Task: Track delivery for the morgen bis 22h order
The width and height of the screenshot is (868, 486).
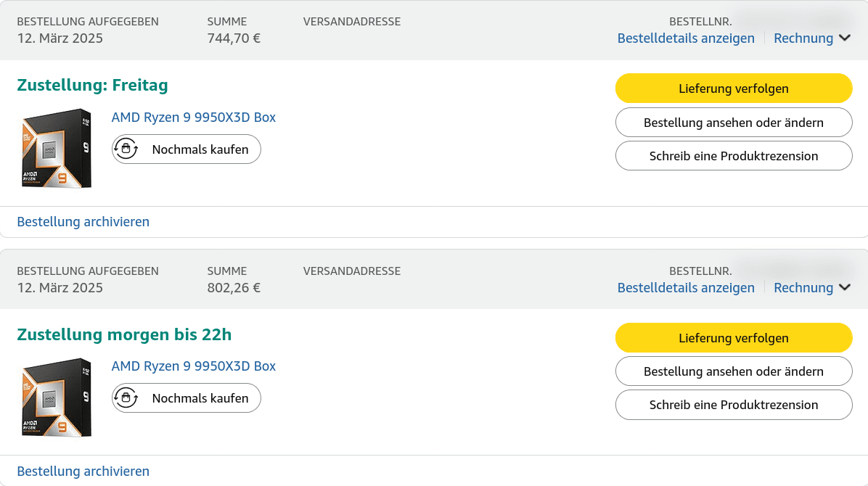Action: click(734, 337)
